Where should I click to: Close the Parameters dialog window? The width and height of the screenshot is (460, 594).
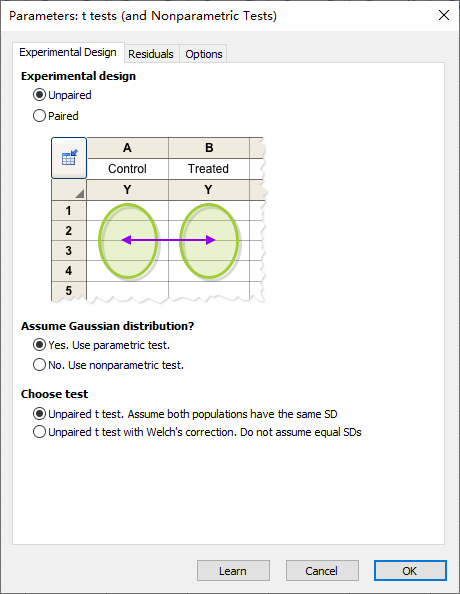pos(444,16)
